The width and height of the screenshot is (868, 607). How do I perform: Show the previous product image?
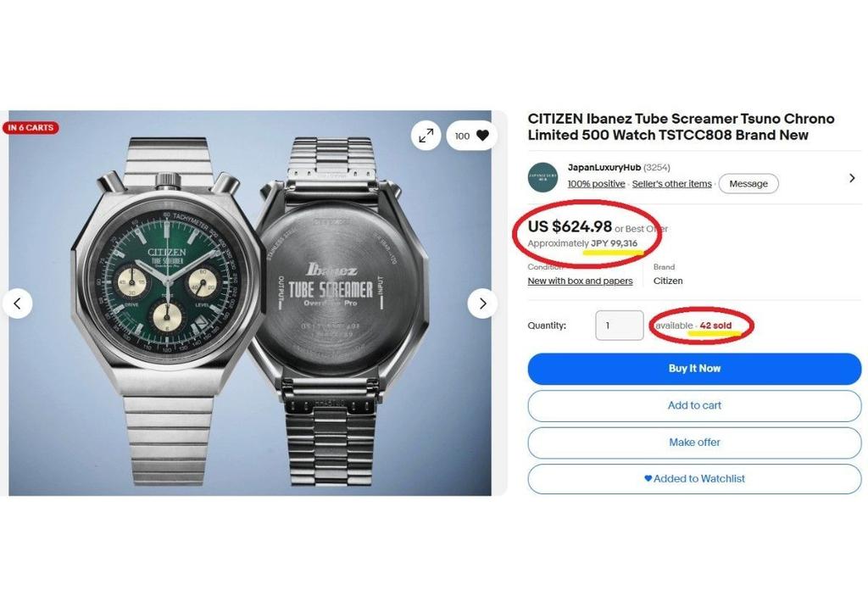(x=17, y=303)
